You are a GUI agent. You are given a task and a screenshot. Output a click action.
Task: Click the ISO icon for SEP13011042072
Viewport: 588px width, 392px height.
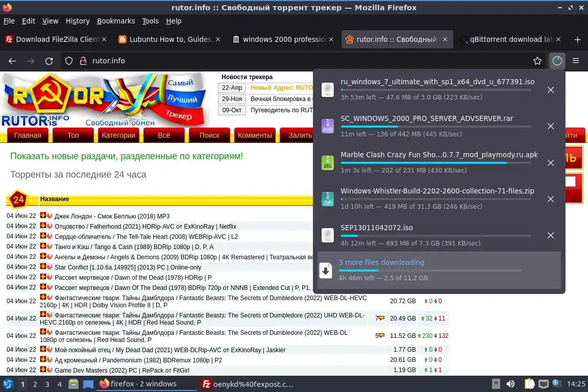pos(327,235)
